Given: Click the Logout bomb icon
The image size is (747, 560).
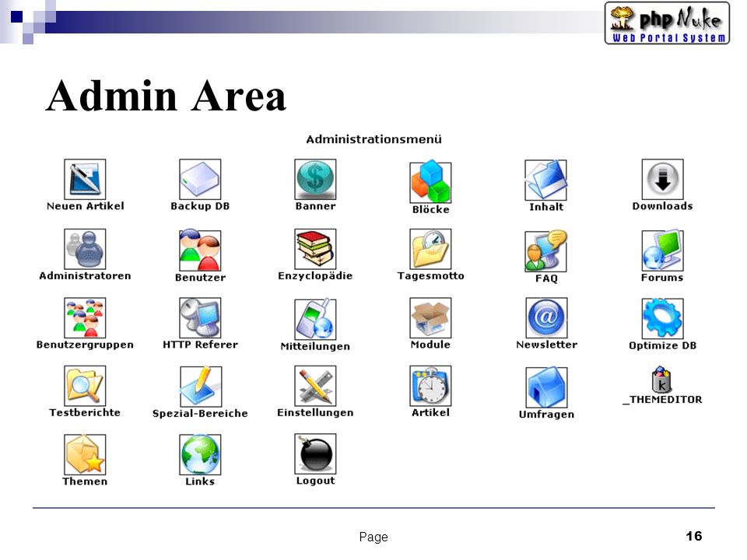Looking at the screenshot, I should (315, 454).
